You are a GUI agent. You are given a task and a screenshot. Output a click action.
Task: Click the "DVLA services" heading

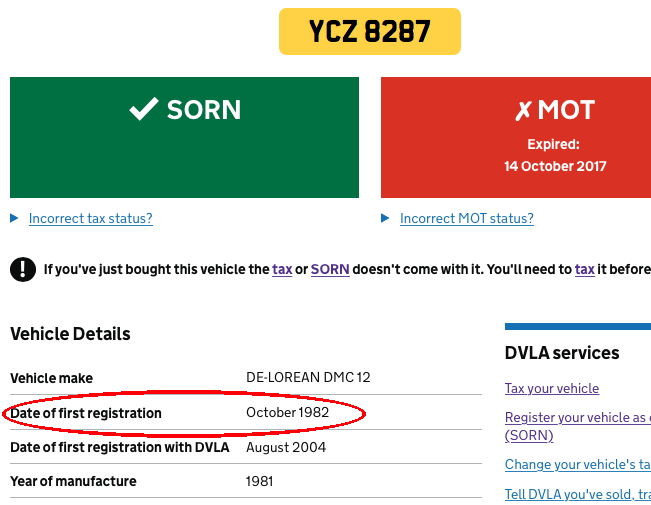[x=562, y=353]
